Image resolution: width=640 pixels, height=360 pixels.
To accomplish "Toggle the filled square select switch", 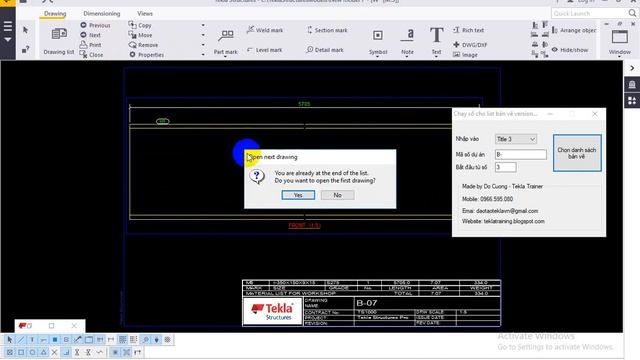I will point(55,340).
